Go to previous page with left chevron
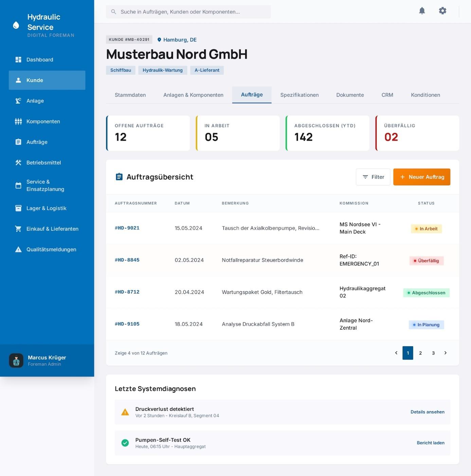471x476 pixels. click(396, 353)
